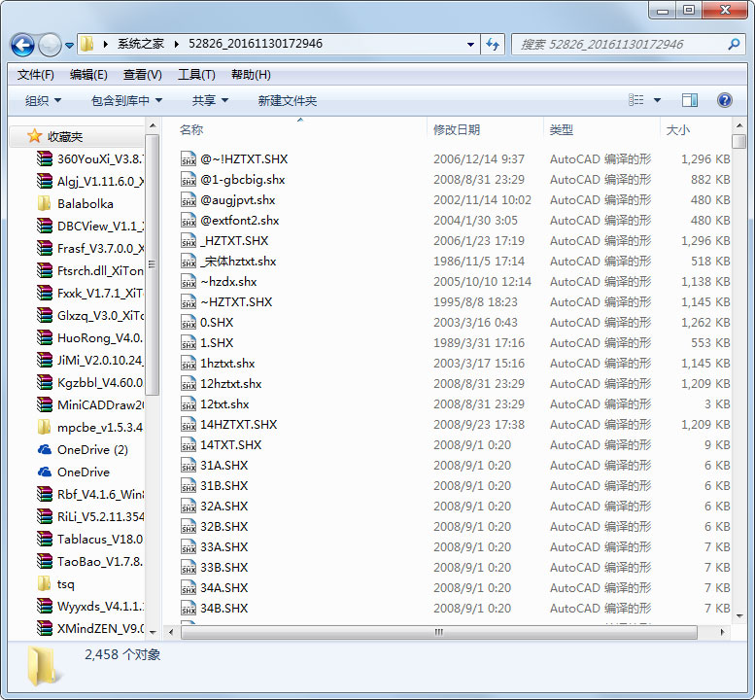Click the refresh button beside address bar
The height and width of the screenshot is (700, 755).
(x=492, y=45)
